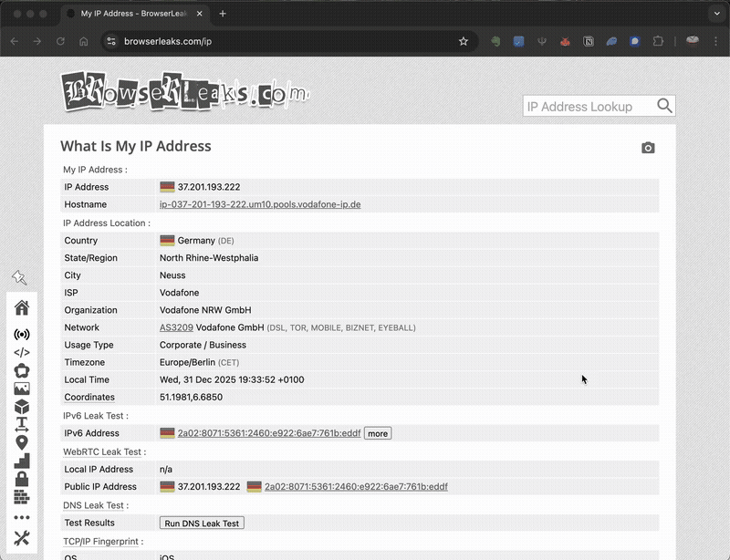This screenshot has height=560, width=730.
Task: Click the browser home button
Action: coord(83,41)
